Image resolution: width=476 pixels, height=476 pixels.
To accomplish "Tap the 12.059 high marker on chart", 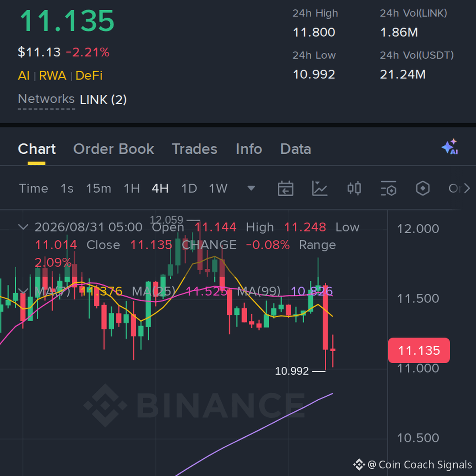I will click(167, 219).
